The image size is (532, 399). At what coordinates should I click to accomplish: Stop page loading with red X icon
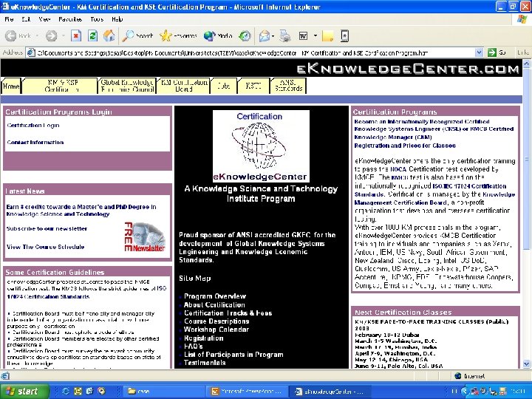click(76, 35)
